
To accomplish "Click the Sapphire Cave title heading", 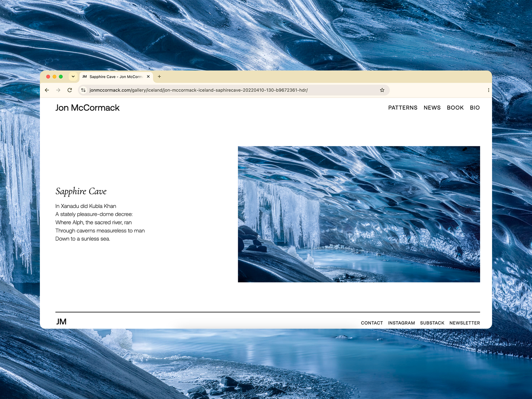I will tap(81, 191).
